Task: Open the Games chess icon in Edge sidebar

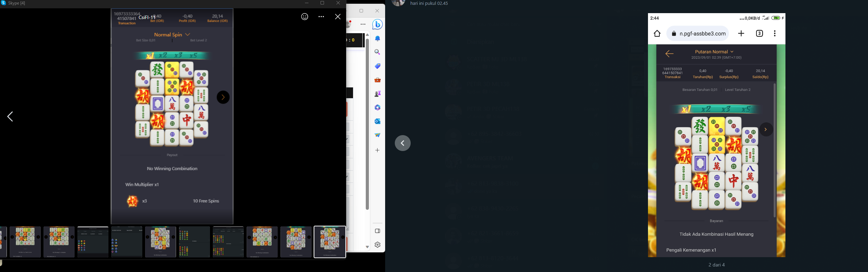Action: pyautogui.click(x=378, y=94)
